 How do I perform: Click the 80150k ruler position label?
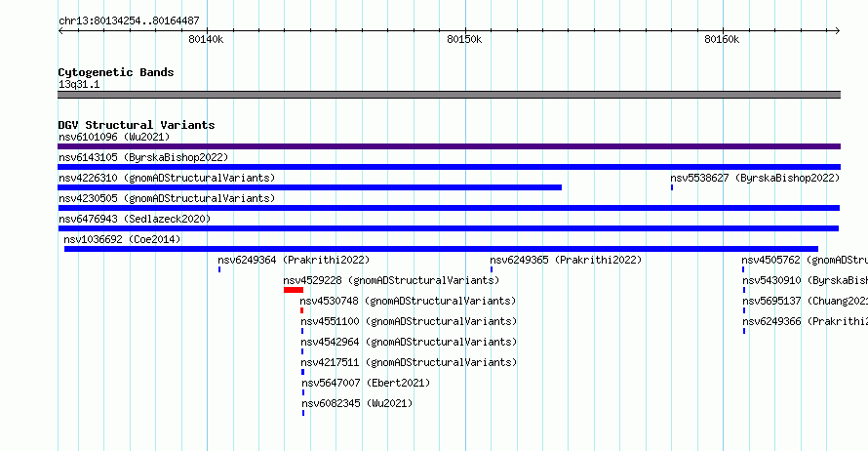(464, 39)
